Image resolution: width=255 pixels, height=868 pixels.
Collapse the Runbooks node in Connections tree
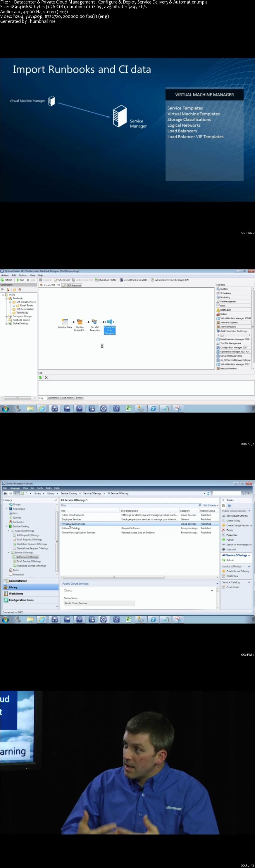pyautogui.click(x=6, y=298)
